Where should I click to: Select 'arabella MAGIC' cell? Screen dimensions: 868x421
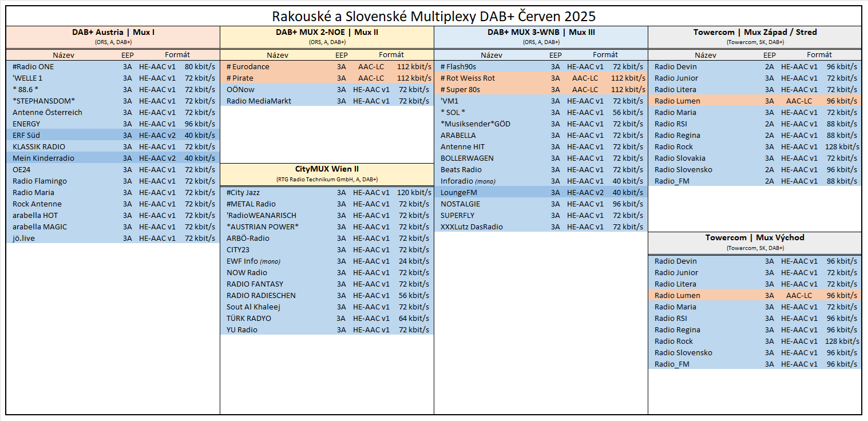[x=39, y=227]
